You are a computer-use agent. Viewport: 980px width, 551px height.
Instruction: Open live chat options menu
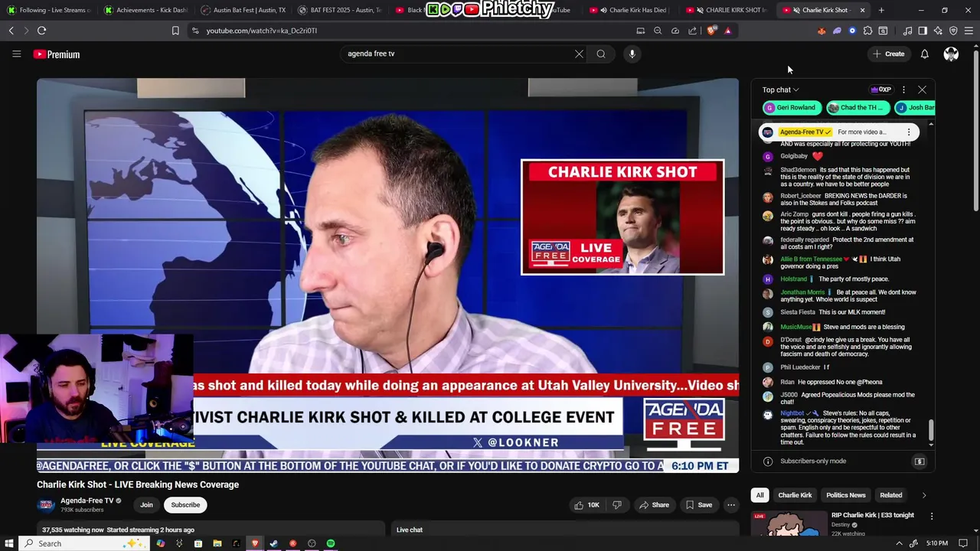903,90
